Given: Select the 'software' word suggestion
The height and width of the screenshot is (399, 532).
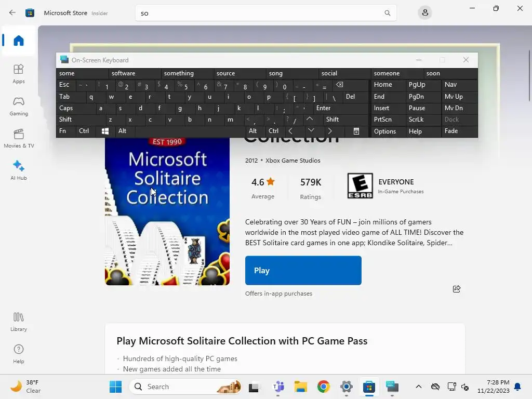Looking at the screenshot, I should 135,73.
